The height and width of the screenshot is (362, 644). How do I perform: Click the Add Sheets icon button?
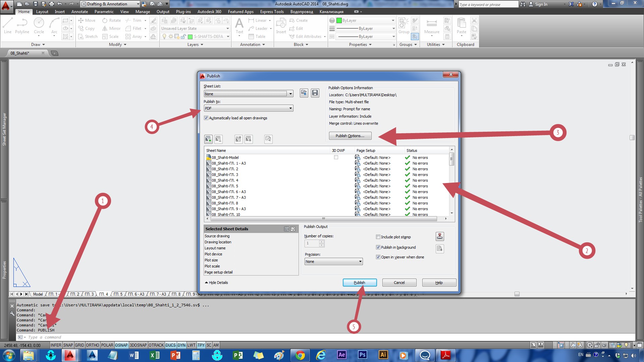(208, 139)
